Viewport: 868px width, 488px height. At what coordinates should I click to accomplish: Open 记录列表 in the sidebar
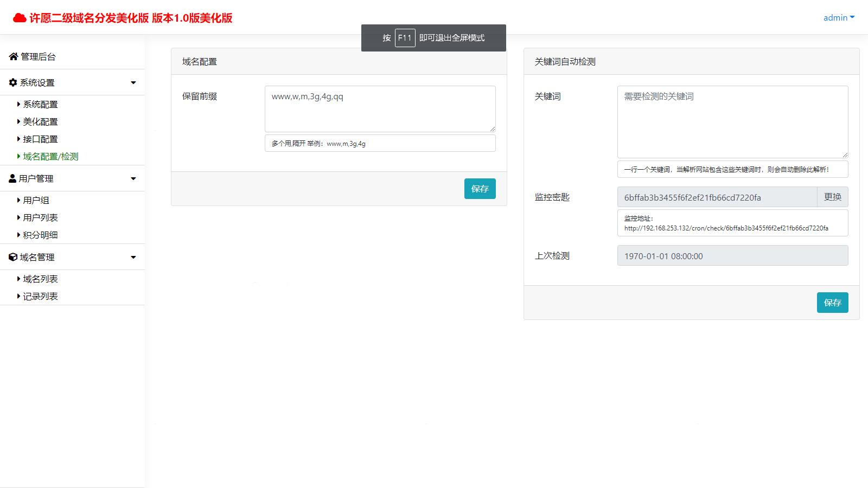coord(39,296)
